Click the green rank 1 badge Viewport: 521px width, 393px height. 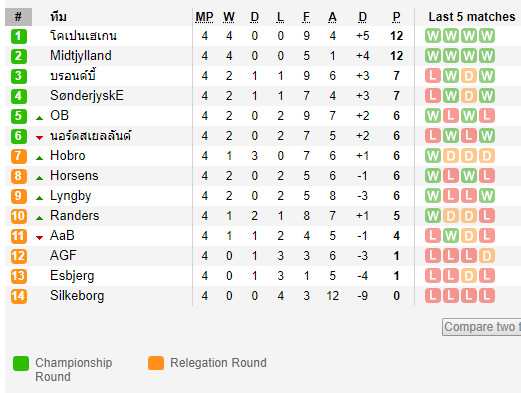(x=18, y=36)
